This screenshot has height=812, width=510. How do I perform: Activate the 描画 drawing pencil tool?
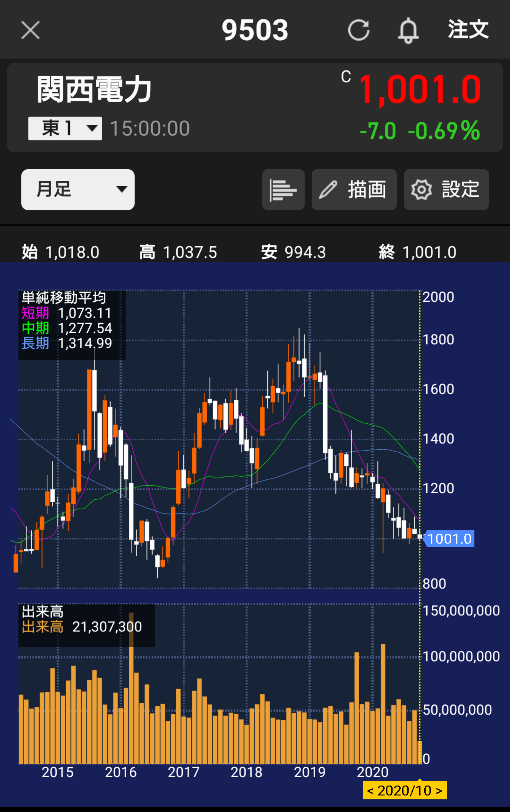354,190
